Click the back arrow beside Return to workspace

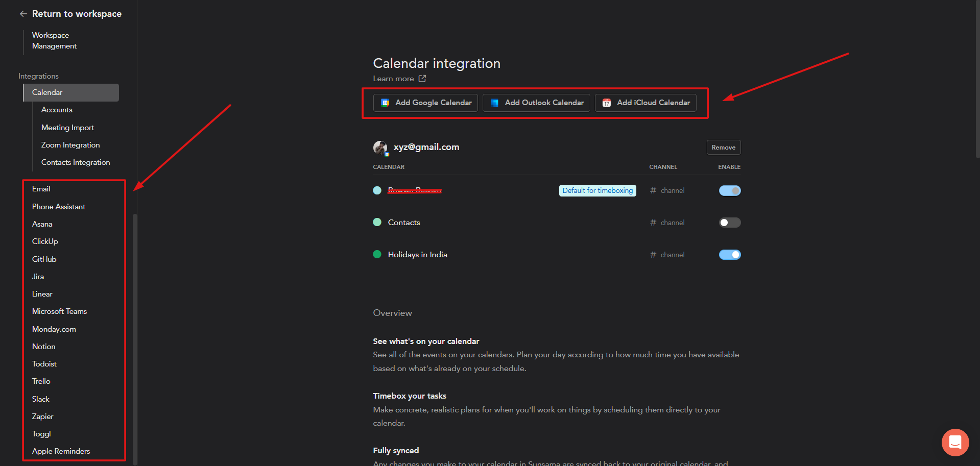tap(23, 14)
